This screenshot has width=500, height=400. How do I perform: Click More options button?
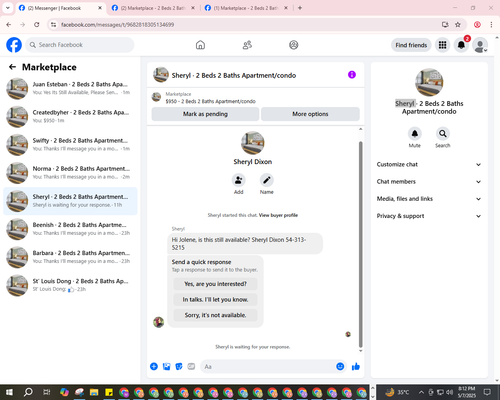(310, 114)
